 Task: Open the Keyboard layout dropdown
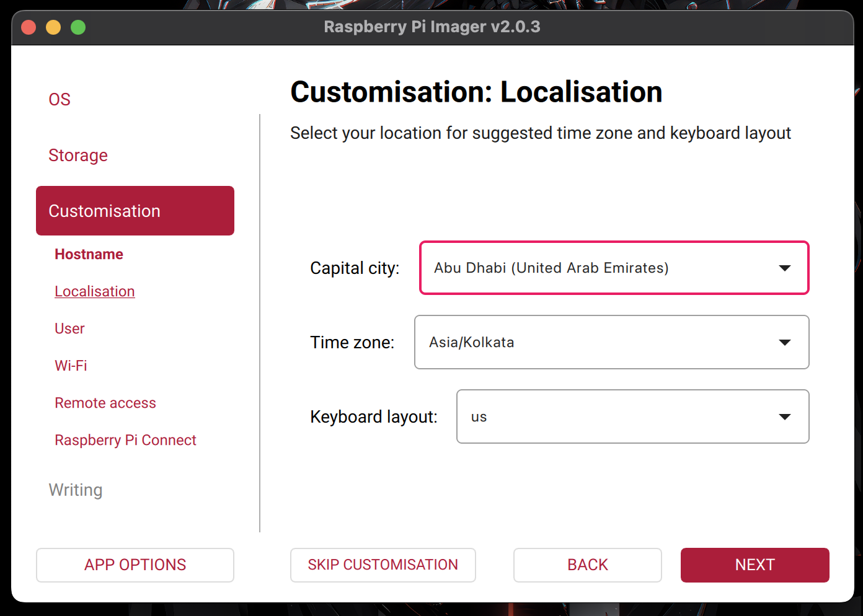point(633,416)
